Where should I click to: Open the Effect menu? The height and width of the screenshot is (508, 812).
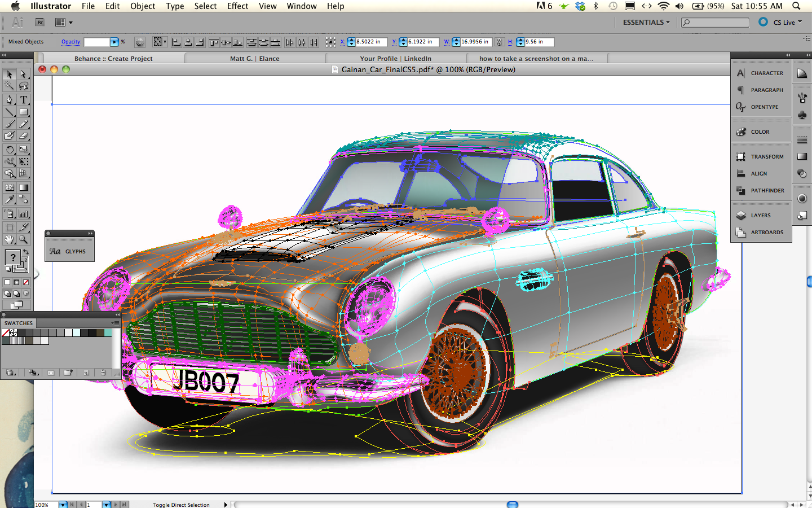(237, 6)
